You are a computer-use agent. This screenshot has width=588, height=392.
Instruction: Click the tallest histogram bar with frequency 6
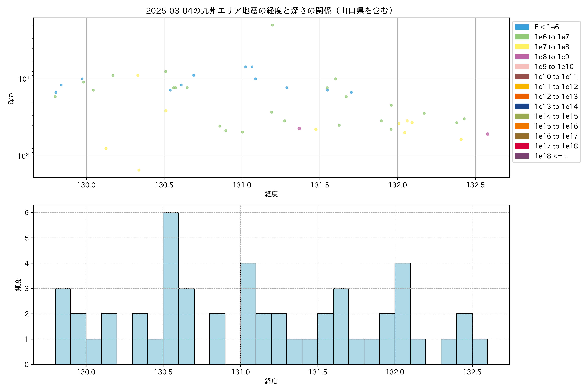pyautogui.click(x=171, y=288)
